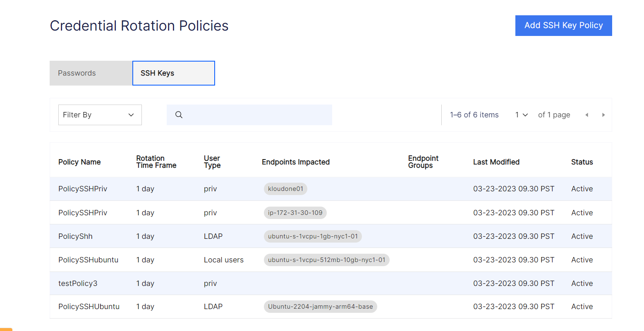644x331 pixels.
Task: Open the ubuntu-s-1vcpu-1gb-nyc1-01 endpoint tag
Action: [313, 236]
